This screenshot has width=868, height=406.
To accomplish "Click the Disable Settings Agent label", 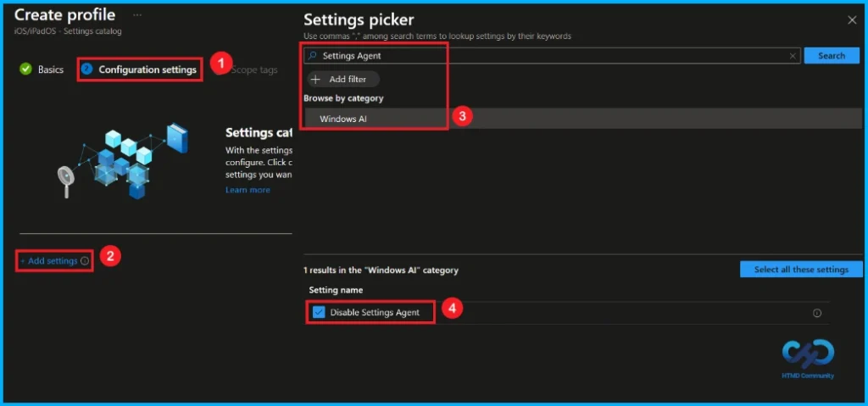I will click(x=375, y=313).
